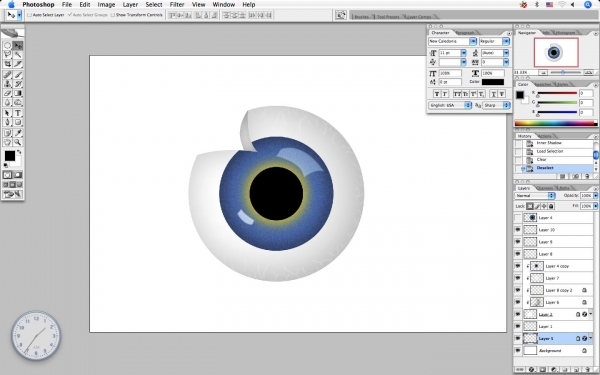The image size is (600, 375).
Task: Click the color spectrum ramp bar
Action: pyautogui.click(x=556, y=123)
